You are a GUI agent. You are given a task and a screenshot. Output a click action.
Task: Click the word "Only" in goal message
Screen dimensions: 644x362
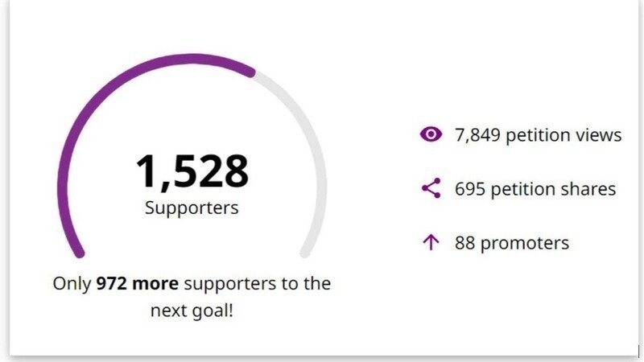pyautogui.click(x=72, y=284)
